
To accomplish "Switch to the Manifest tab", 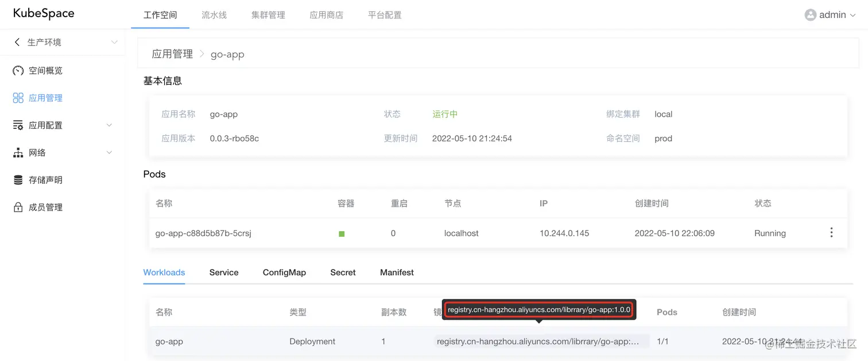I will point(396,272).
